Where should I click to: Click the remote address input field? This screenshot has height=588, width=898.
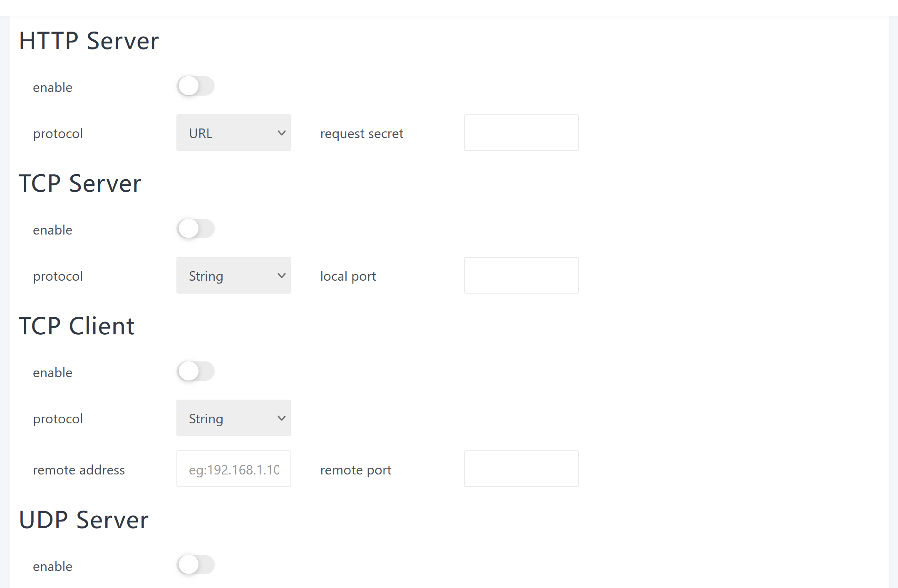[x=233, y=469]
